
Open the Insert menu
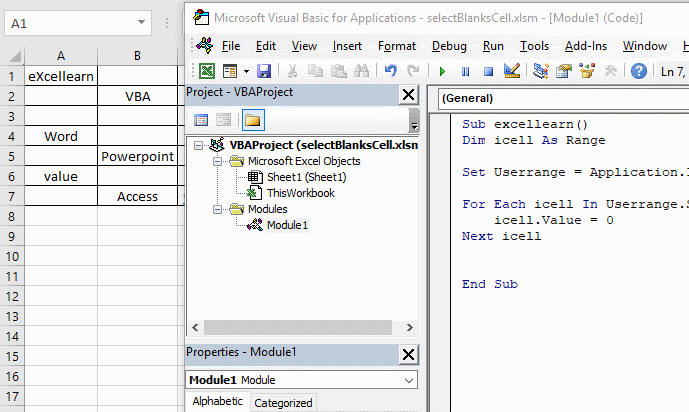(x=347, y=46)
